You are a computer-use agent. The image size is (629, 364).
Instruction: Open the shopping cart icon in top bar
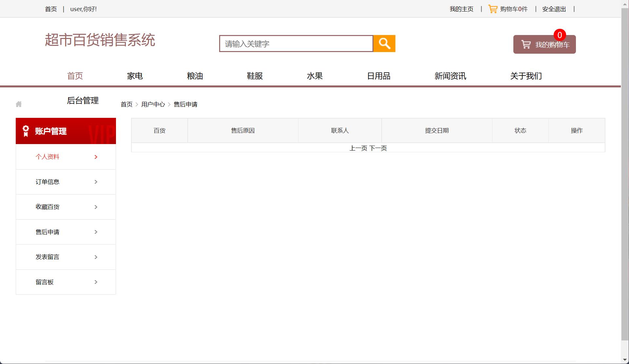pyautogui.click(x=492, y=9)
